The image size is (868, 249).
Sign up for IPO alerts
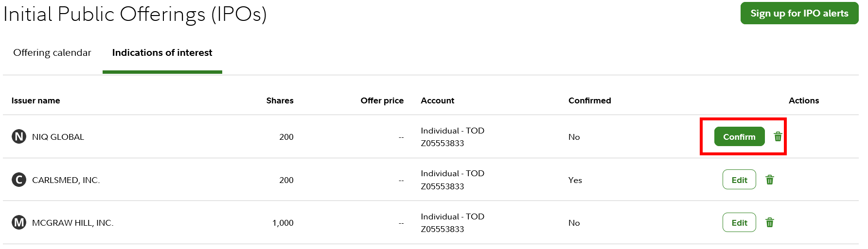[799, 13]
